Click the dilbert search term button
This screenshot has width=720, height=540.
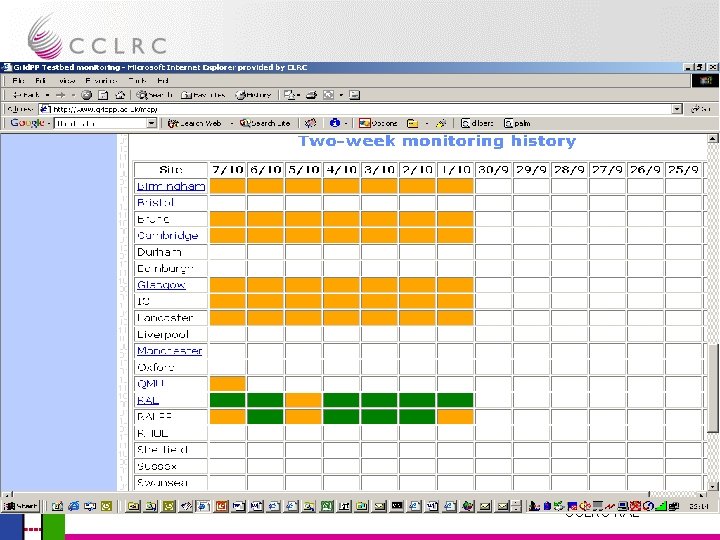477,123
